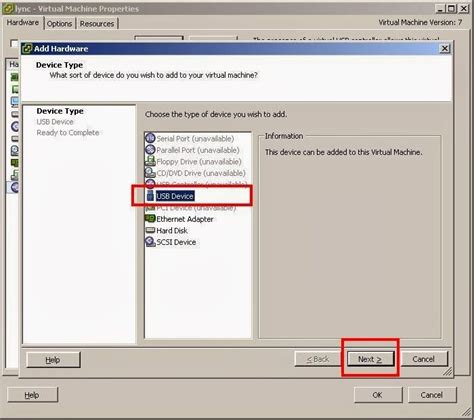Image resolution: width=474 pixels, height=420 pixels.
Task: Select the CD/DVD Drive icon
Action: click(x=150, y=173)
